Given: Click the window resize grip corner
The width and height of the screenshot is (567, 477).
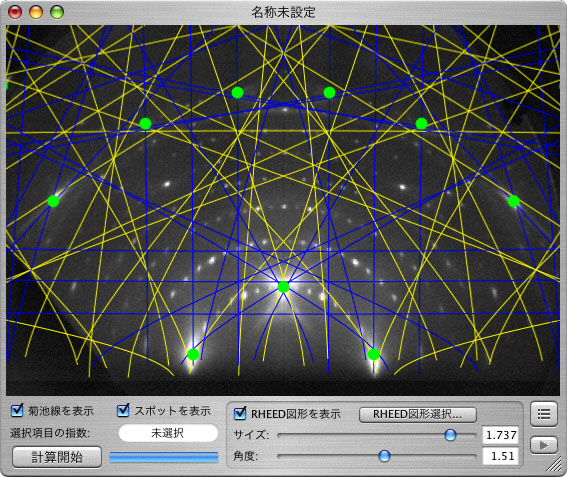Looking at the screenshot, I should click(x=554, y=464).
